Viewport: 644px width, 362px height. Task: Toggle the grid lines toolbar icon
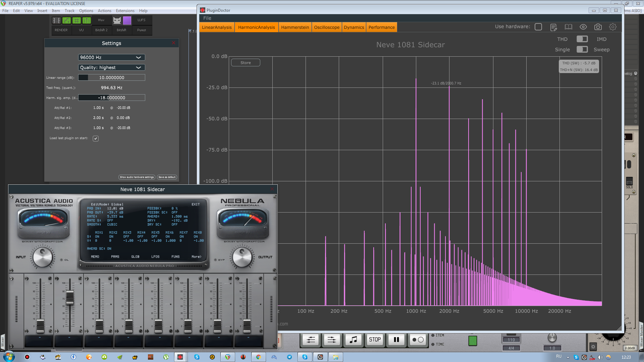[76, 20]
